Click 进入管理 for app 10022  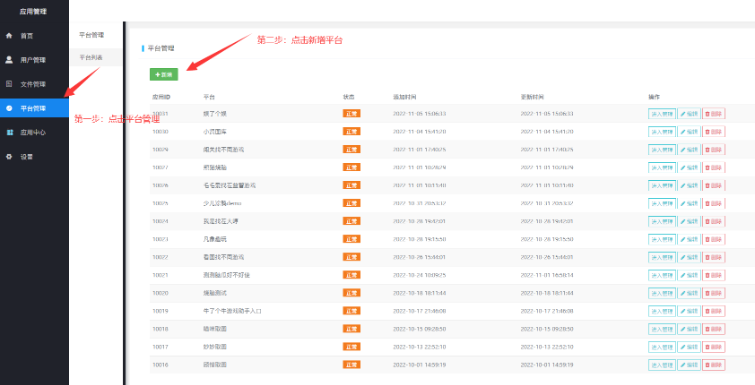(662, 257)
